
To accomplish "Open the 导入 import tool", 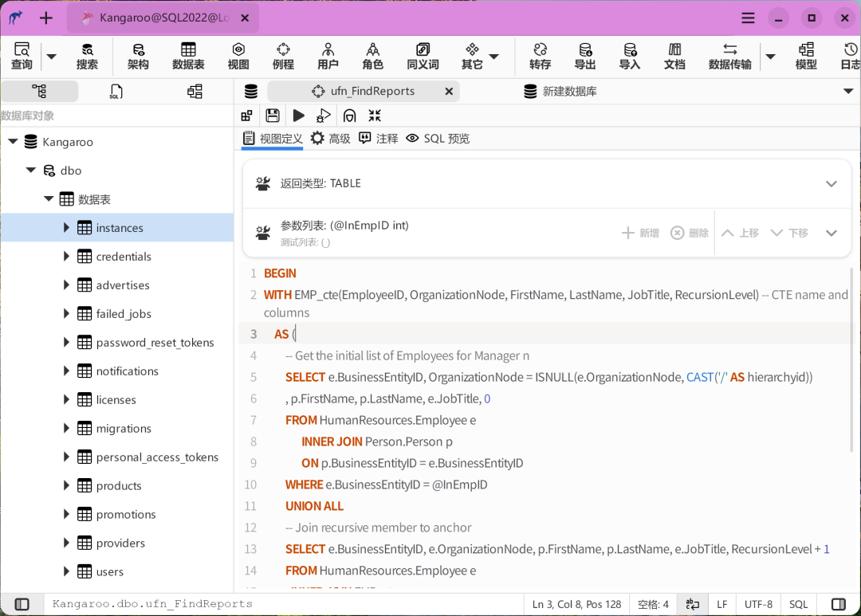I will pyautogui.click(x=630, y=56).
